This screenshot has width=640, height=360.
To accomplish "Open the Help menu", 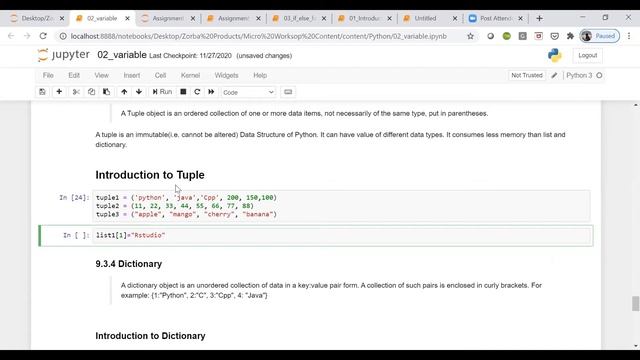I will [x=260, y=75].
